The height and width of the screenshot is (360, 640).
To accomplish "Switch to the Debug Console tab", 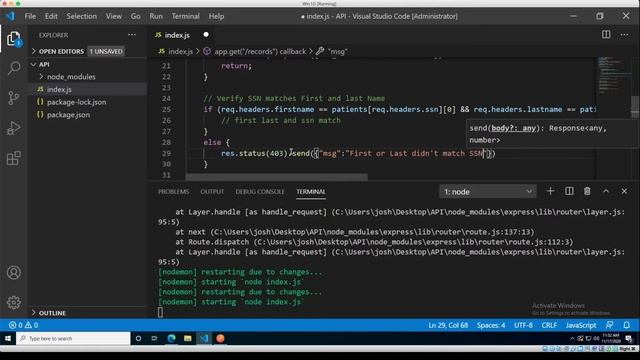I will tap(260, 191).
